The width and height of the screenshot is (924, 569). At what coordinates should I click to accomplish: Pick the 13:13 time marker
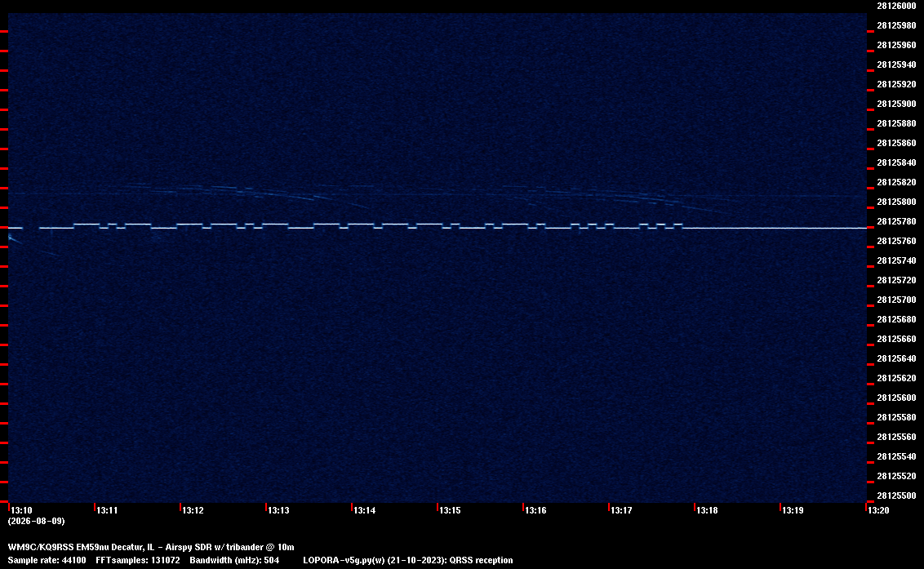[x=278, y=510]
